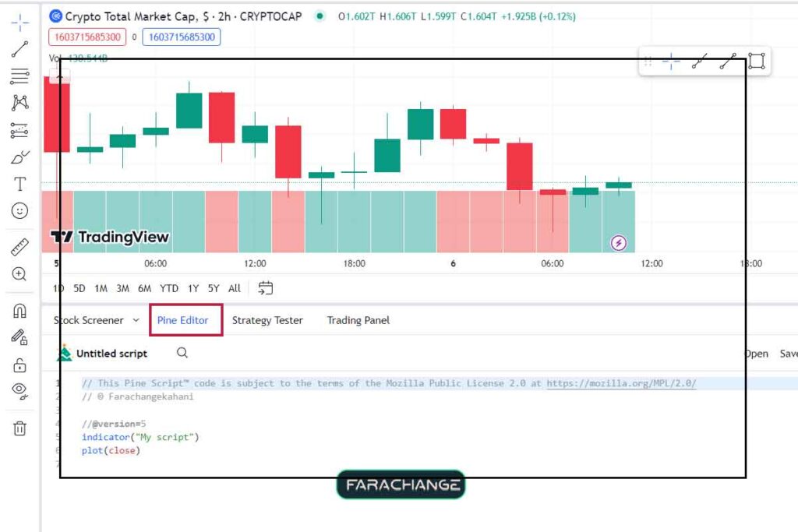Screen dimensions: 798x532
Task: Switch to the Pine Editor tab
Action: pos(182,320)
